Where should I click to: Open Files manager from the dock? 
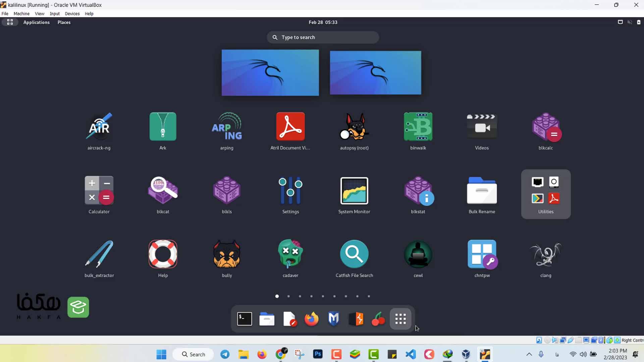click(x=267, y=319)
